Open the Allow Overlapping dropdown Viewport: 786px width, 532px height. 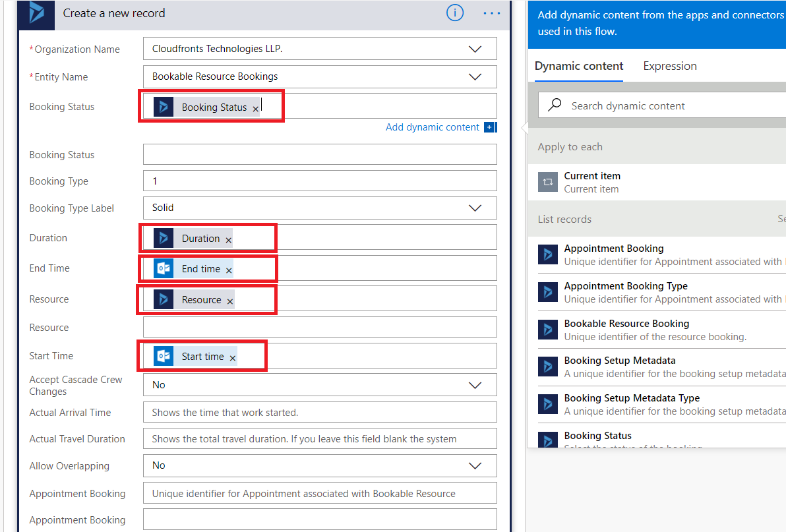(x=475, y=465)
